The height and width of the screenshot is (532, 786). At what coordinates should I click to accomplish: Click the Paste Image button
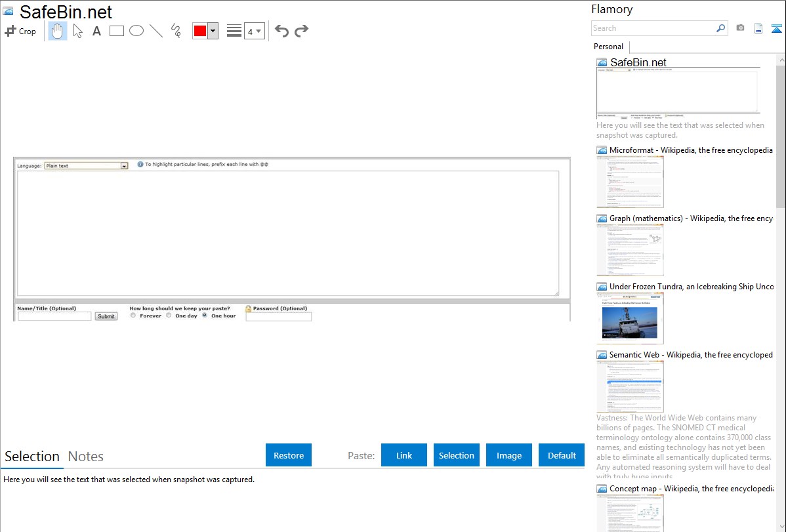pyautogui.click(x=508, y=455)
